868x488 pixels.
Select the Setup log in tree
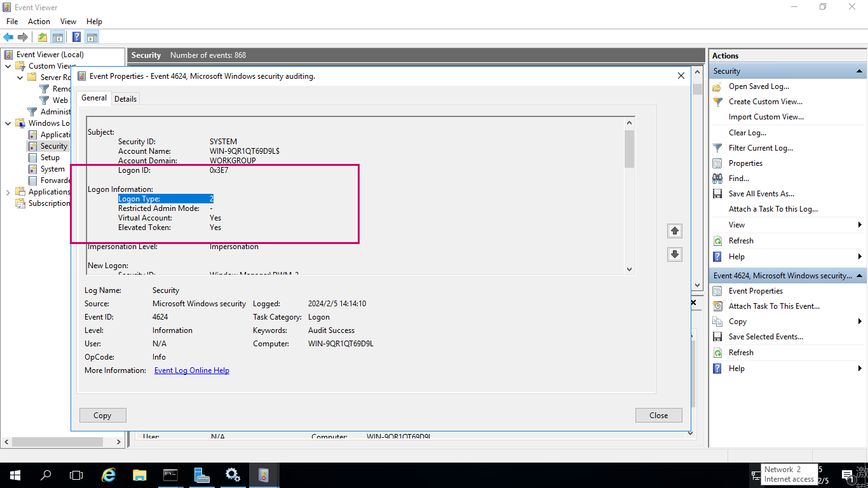pos(50,158)
